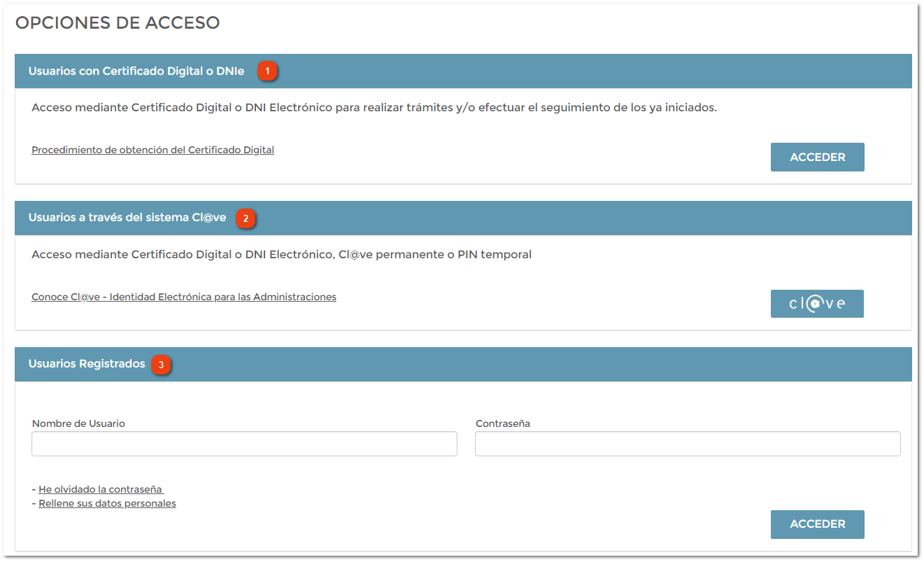This screenshot has width=924, height=562.
Task: Click the Nombre de Usuario input field
Action: click(x=243, y=444)
